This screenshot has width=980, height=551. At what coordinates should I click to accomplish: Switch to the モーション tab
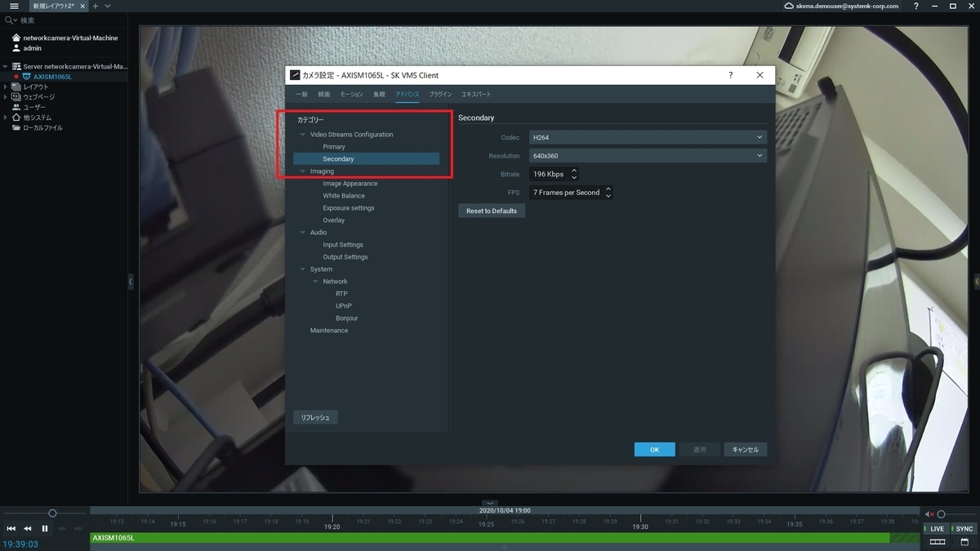[351, 95]
